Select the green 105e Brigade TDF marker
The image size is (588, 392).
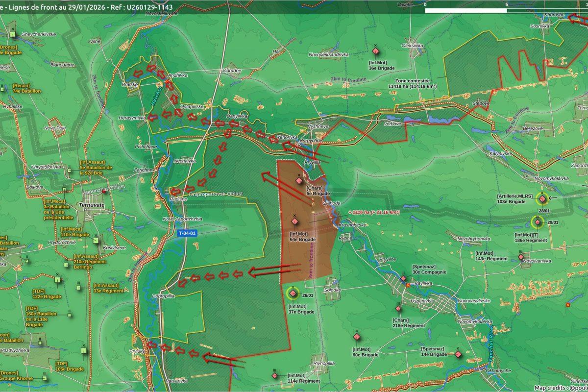(84, 350)
